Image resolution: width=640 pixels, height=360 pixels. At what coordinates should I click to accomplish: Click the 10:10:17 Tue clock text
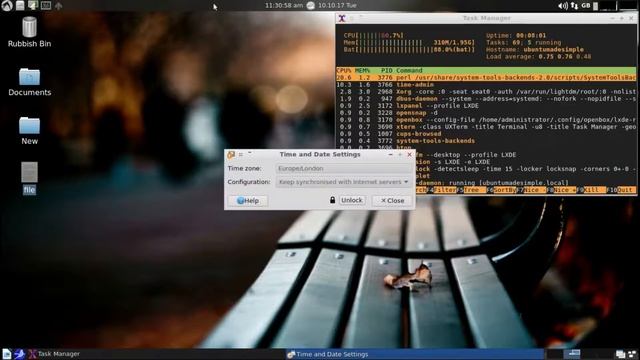337,5
